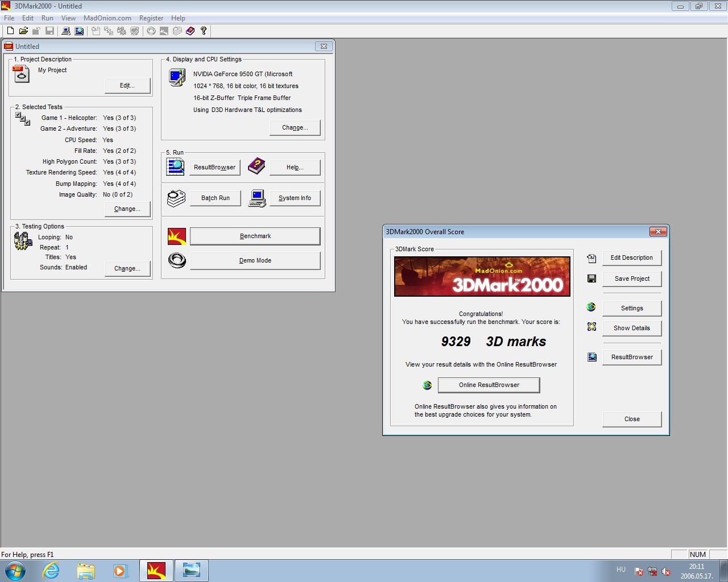Click the Help... button
Viewport: 728px width, 582px height.
pos(295,168)
